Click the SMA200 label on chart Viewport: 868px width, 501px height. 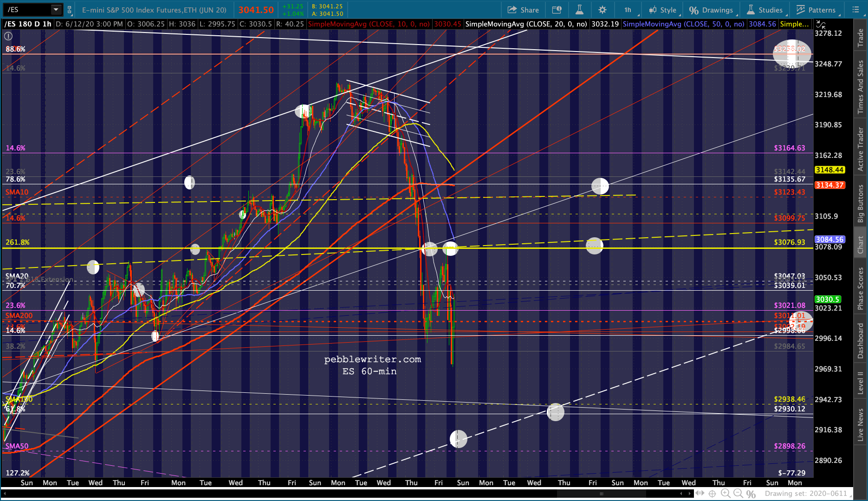coord(19,316)
